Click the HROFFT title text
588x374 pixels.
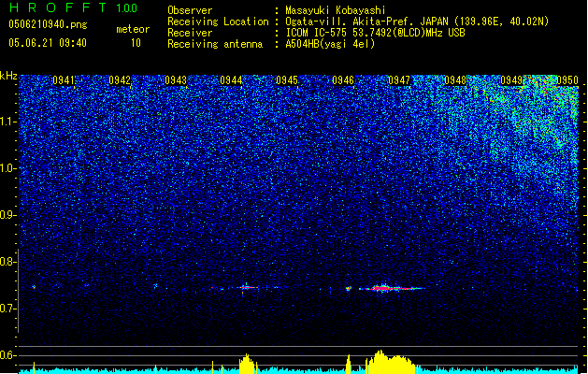pos(58,7)
